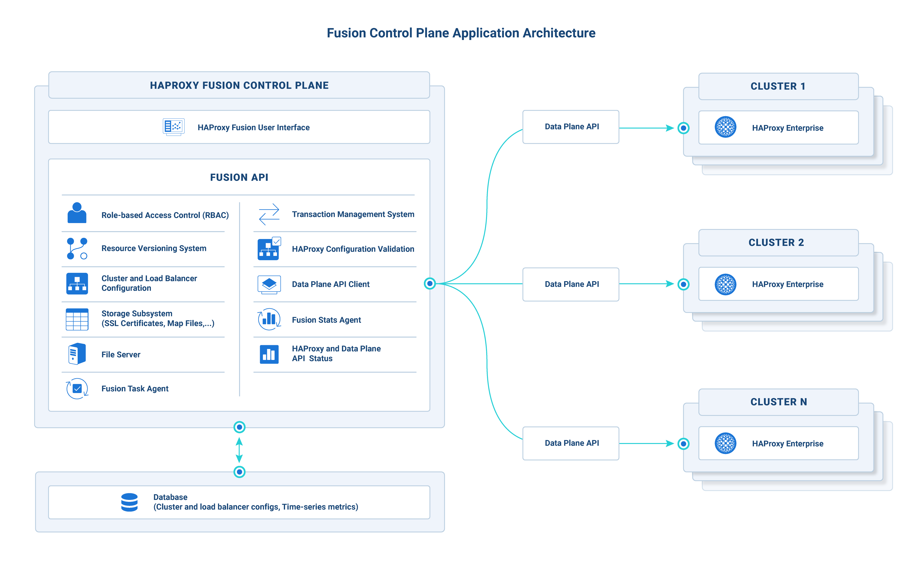The width and height of the screenshot is (923, 588).
Task: Click the HAProxy Enterprise text in Cluster N
Action: click(788, 443)
